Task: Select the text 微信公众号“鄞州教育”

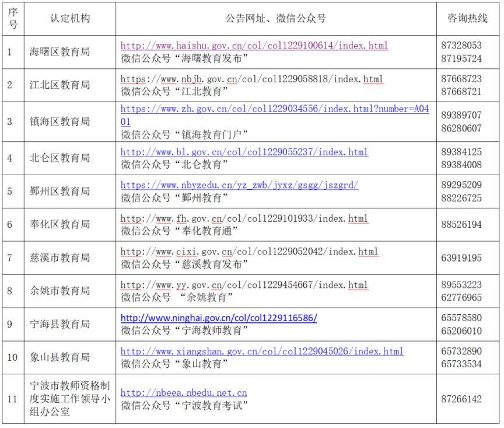Action: pos(174,198)
